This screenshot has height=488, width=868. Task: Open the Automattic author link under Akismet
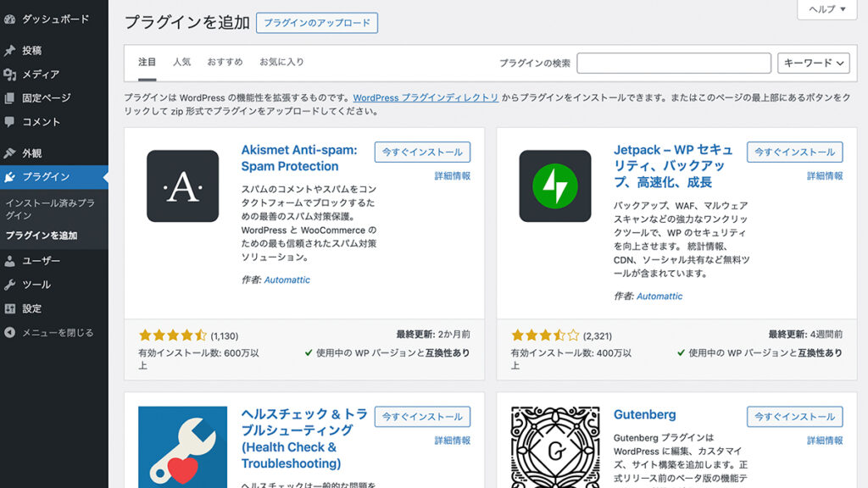[287, 280]
